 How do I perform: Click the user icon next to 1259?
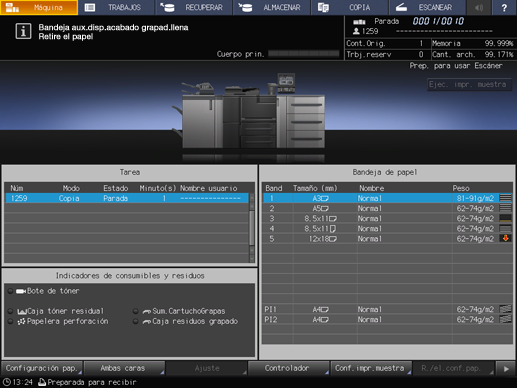[x=356, y=31]
